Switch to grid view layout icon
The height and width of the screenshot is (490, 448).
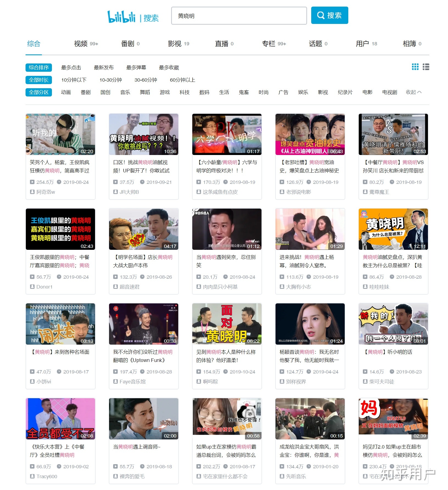[x=415, y=67]
